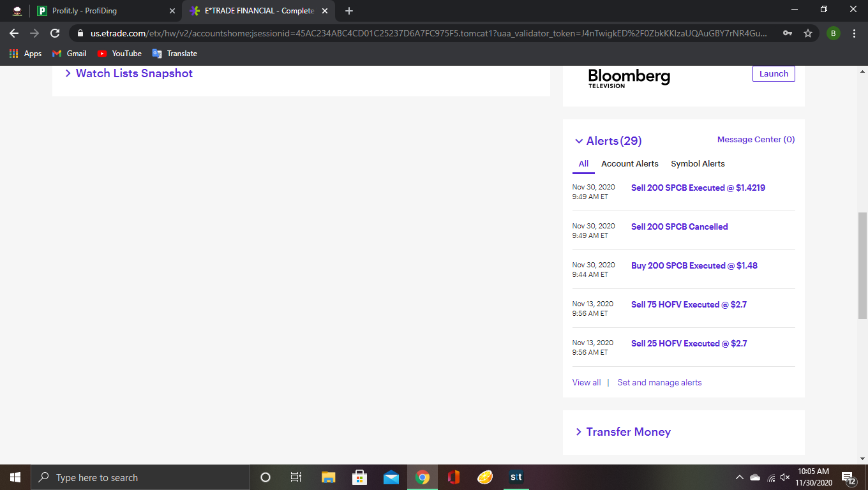Open the Sell 75 HOFV Executed alert
The image size is (868, 490).
click(689, 304)
